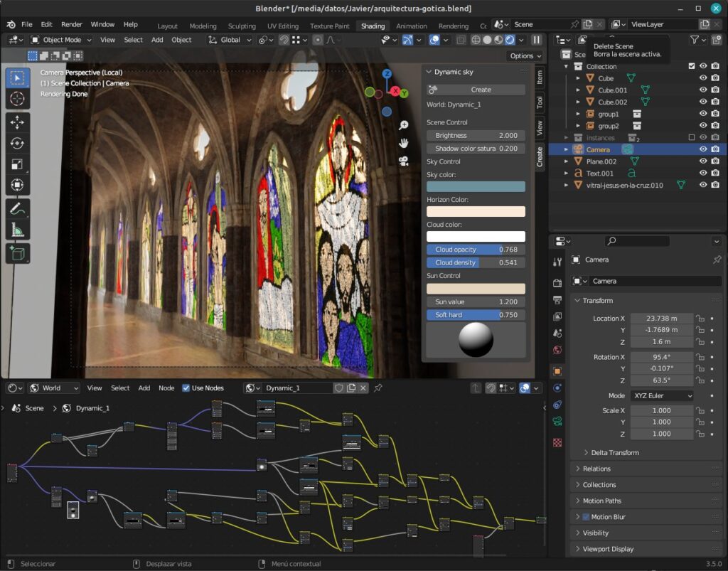Open the Object Mode dropdown
Viewport: 728px width, 571px height.
pyautogui.click(x=61, y=40)
